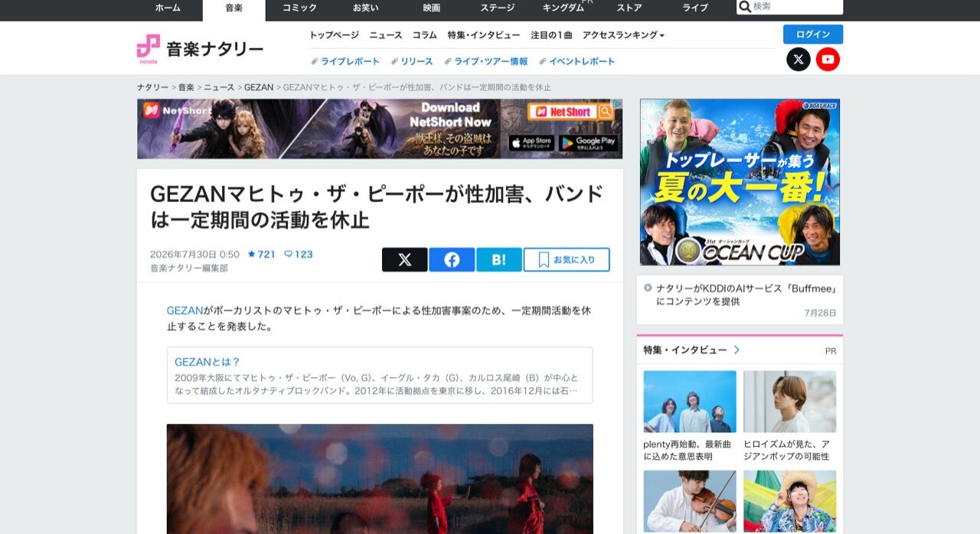
Task: Click the Google Play badge in banner ad
Action: tap(588, 143)
